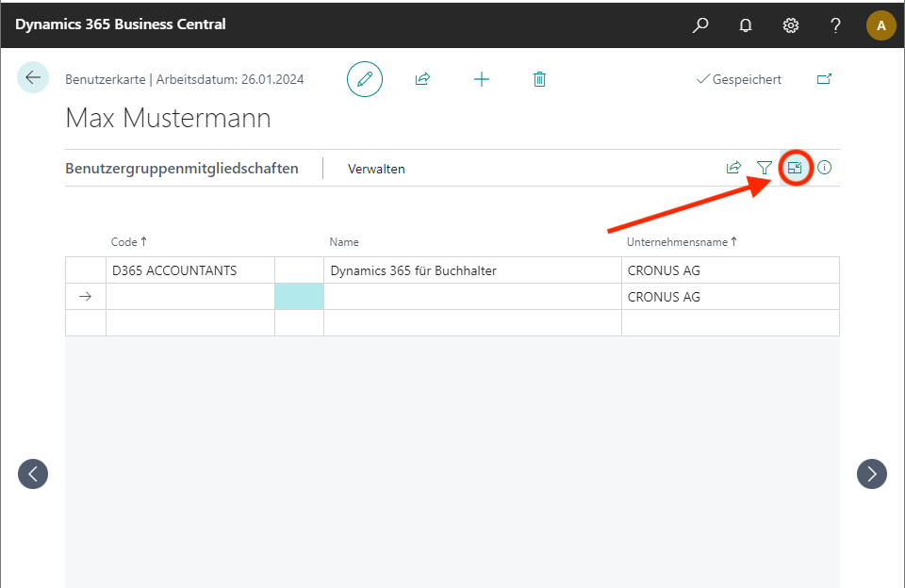The height and width of the screenshot is (588, 905).
Task: Toggle the FactBox info pane icon
Action: 825,168
